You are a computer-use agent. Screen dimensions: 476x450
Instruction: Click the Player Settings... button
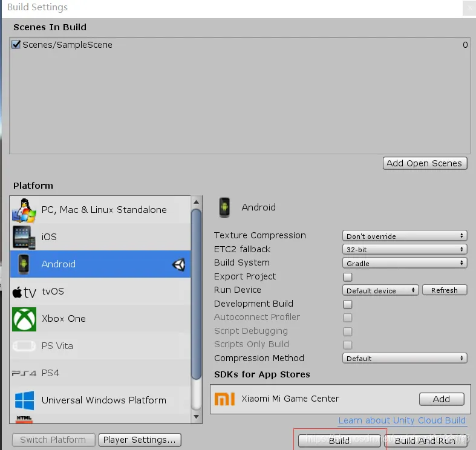140,440
